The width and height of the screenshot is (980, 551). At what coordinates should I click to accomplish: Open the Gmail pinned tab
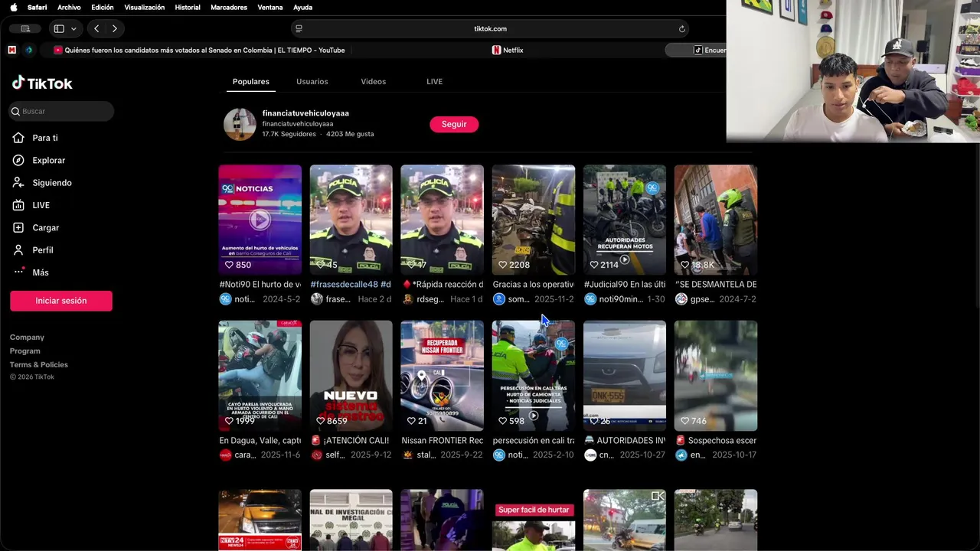(x=11, y=50)
